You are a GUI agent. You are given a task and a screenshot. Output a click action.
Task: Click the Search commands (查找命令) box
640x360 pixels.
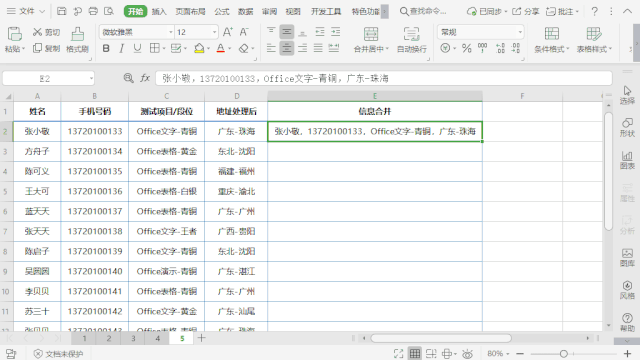[x=423, y=11]
